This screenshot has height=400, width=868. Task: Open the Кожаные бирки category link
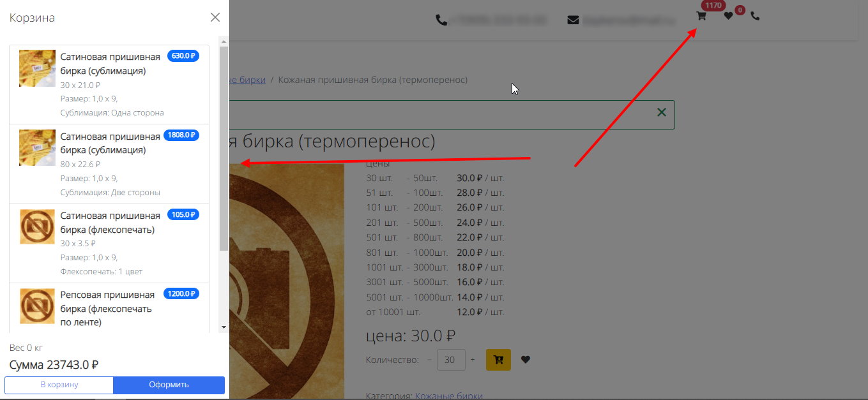coord(449,396)
